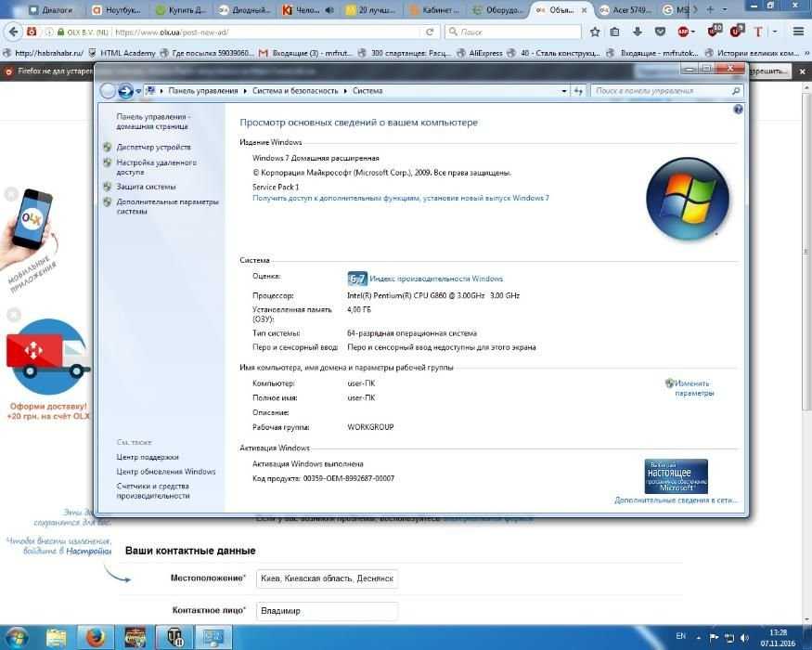The height and width of the screenshot is (650, 812).
Task: Click the Панель управления breadcrumb
Action: click(203, 91)
